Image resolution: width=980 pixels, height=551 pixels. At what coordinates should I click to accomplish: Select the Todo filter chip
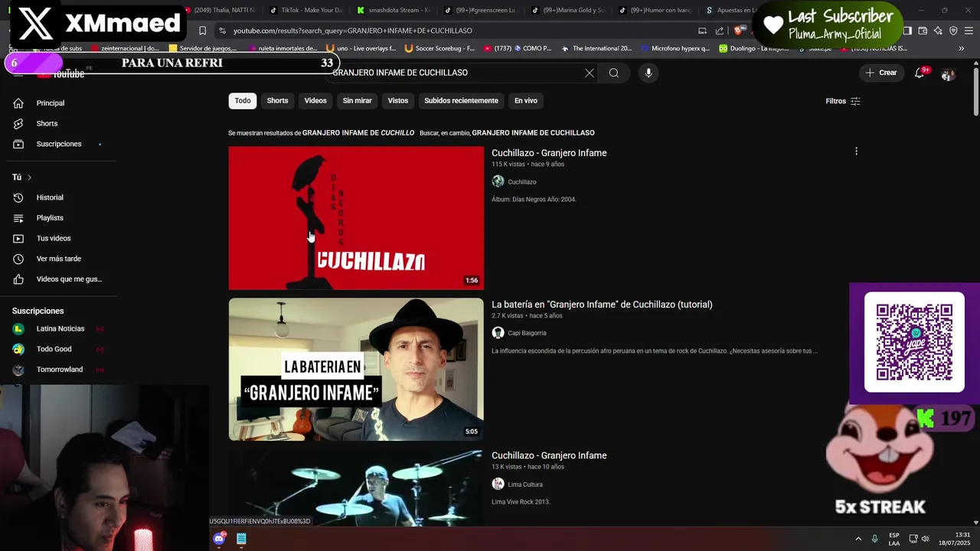tap(243, 100)
